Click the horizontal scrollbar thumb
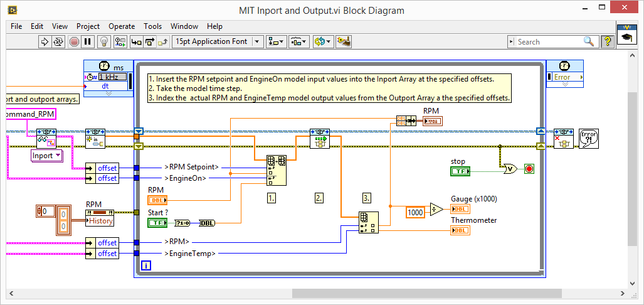This screenshot has height=305, width=644. pyautogui.click(x=427, y=294)
